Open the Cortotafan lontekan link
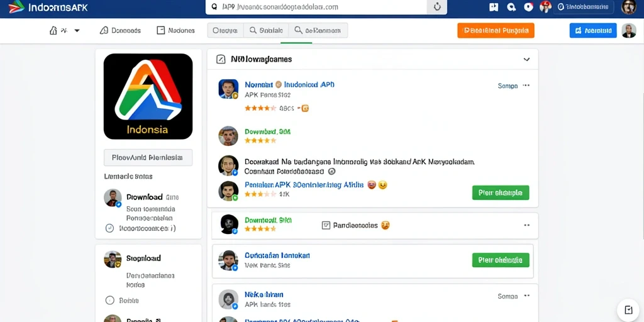 (277, 255)
